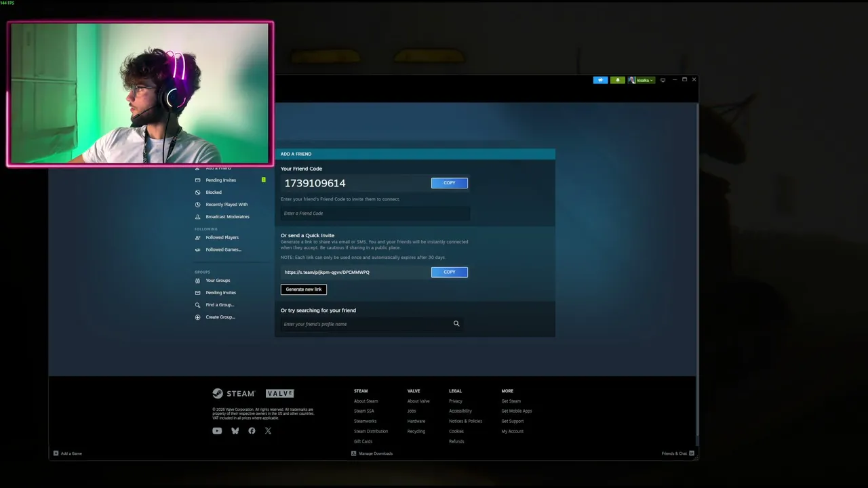The height and width of the screenshot is (488, 868).
Task: Enter Big Picture mode via monitor icon
Action: 663,80
